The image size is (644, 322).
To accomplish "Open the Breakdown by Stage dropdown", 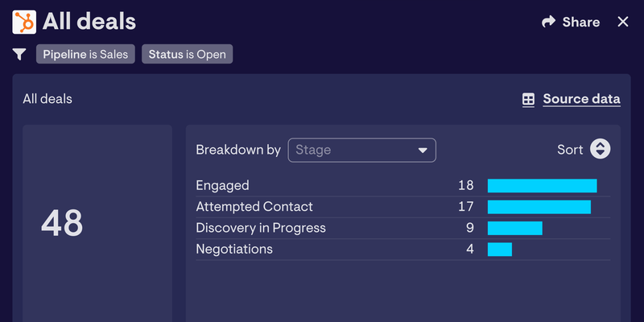I will (361, 150).
